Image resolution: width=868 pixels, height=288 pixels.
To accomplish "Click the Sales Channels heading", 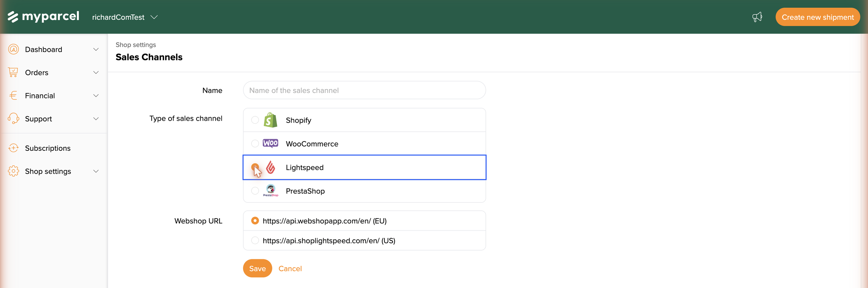I will (x=149, y=57).
